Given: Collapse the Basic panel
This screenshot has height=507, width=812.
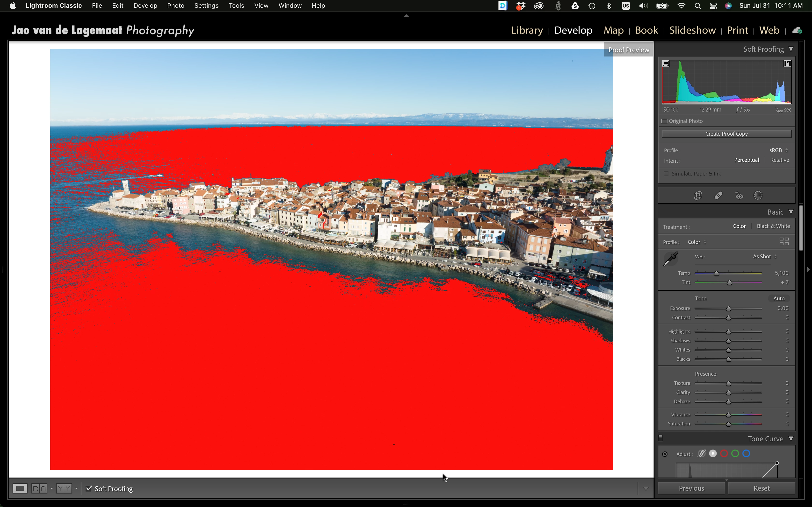Looking at the screenshot, I should click(x=791, y=212).
